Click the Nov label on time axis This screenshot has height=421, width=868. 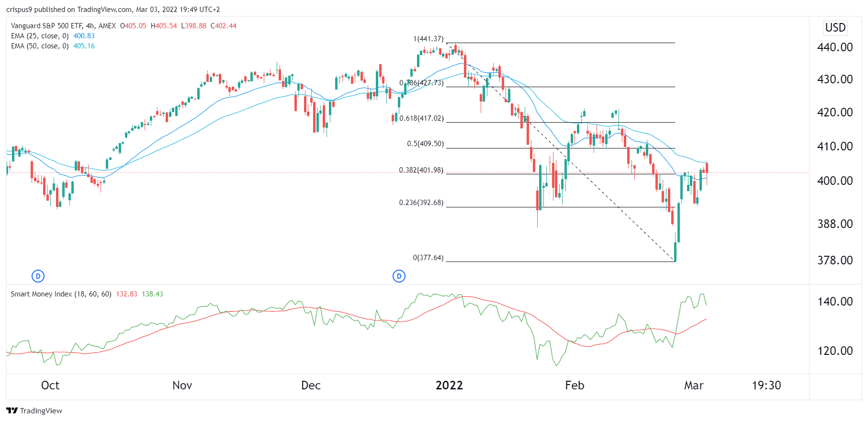click(182, 385)
